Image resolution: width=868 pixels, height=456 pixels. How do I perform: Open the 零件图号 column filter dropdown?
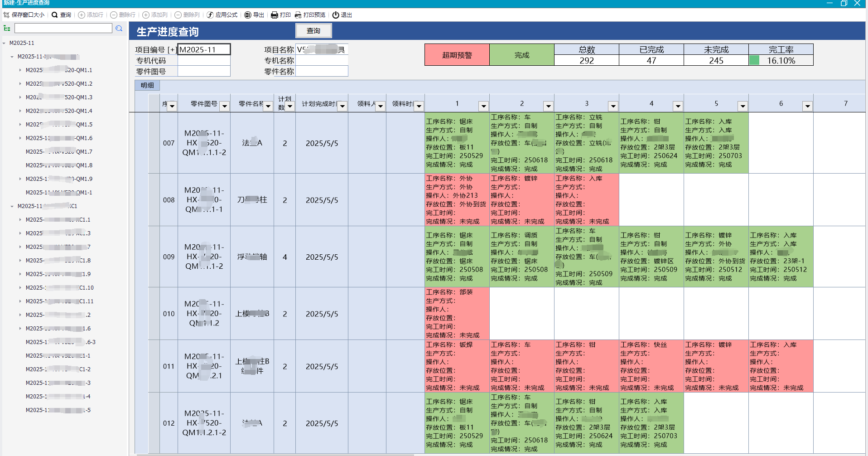pos(224,107)
